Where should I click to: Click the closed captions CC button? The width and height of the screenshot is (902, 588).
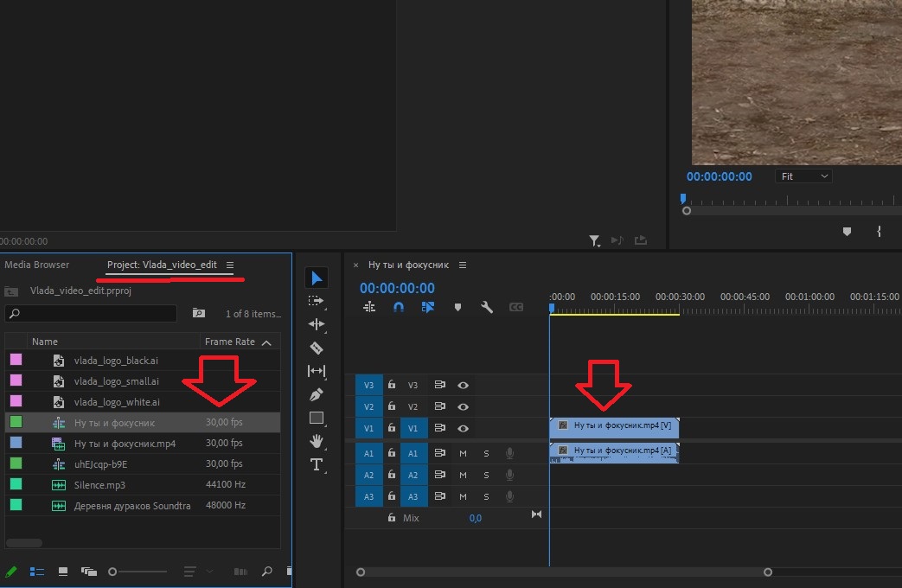click(516, 307)
